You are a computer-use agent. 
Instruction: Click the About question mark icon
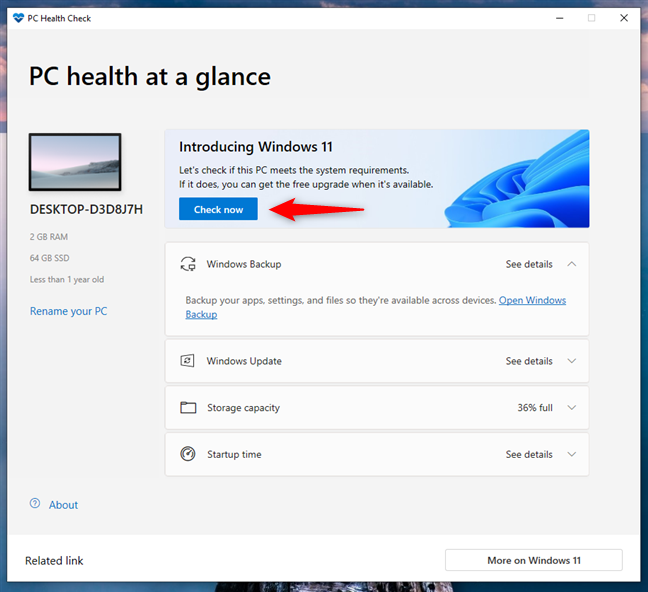pyautogui.click(x=35, y=504)
